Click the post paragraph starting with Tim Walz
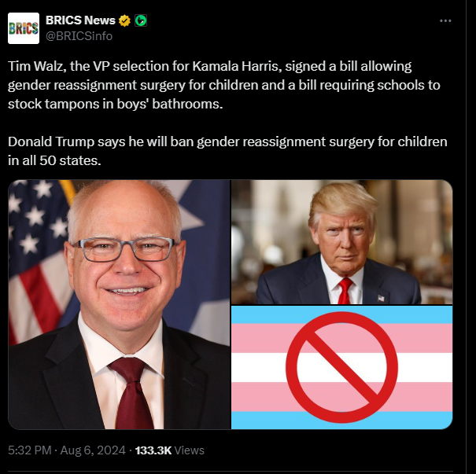The width and height of the screenshot is (476, 474). tap(224, 85)
